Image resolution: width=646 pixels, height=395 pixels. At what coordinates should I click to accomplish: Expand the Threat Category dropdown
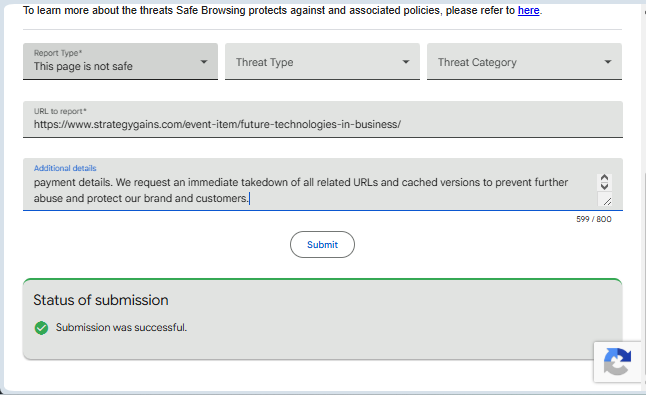tap(524, 61)
